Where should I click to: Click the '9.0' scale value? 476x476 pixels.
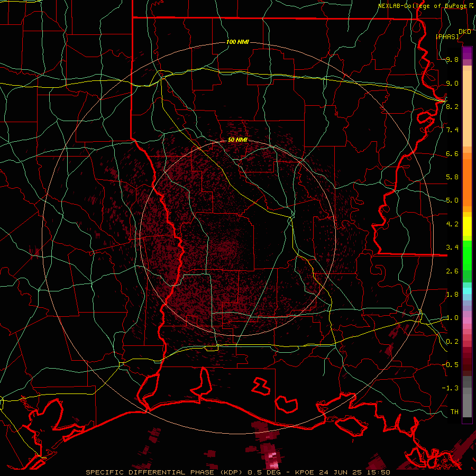coord(452,83)
